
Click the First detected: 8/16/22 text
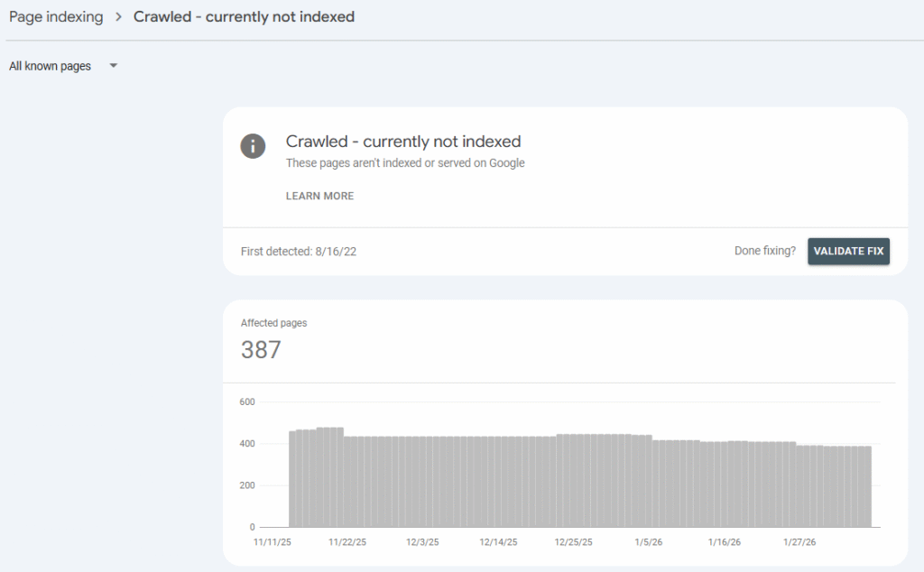click(298, 251)
